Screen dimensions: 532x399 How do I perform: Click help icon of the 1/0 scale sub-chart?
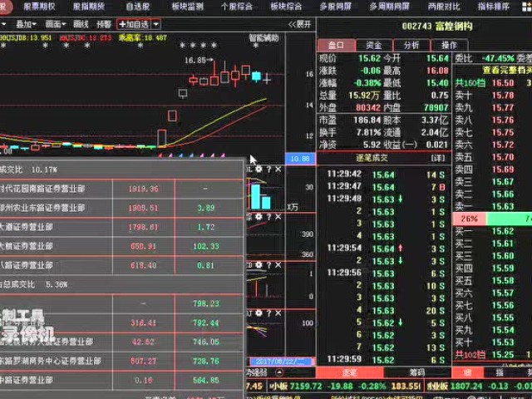point(268,264)
